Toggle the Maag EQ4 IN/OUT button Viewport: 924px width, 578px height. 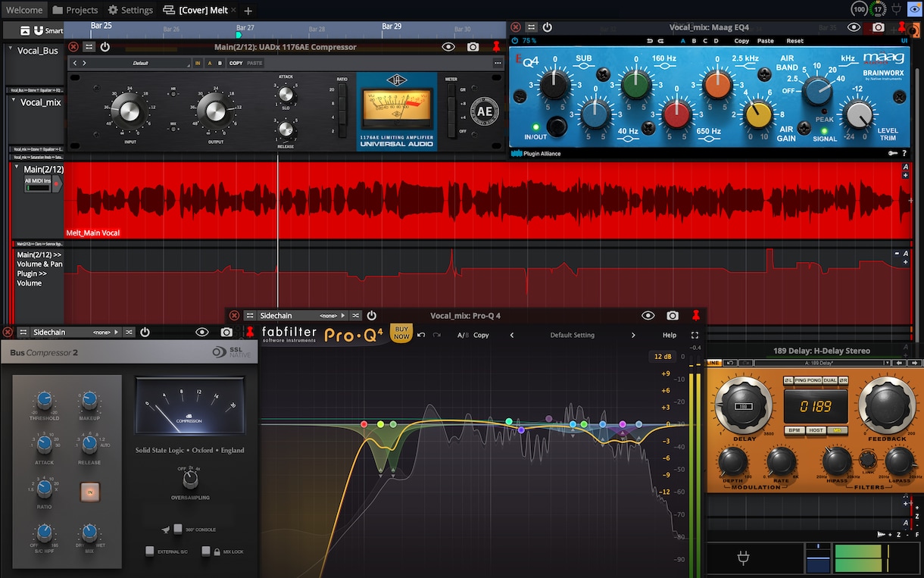pos(557,126)
